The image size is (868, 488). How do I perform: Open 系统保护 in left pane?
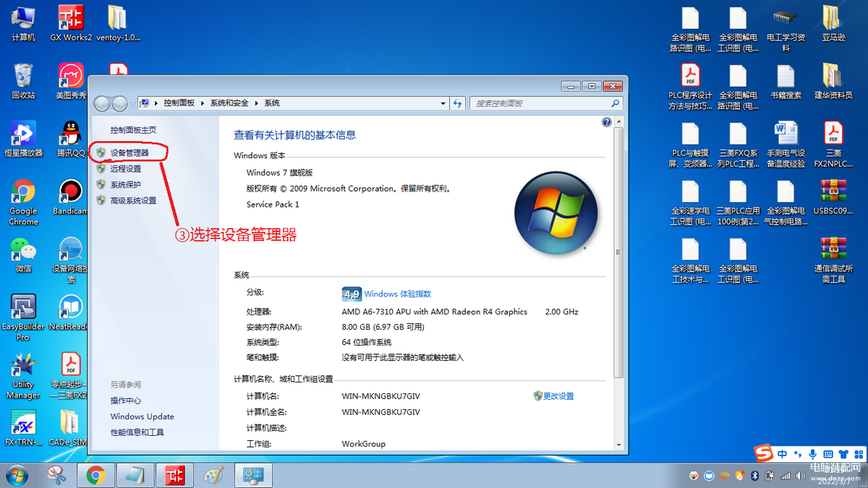[126, 184]
